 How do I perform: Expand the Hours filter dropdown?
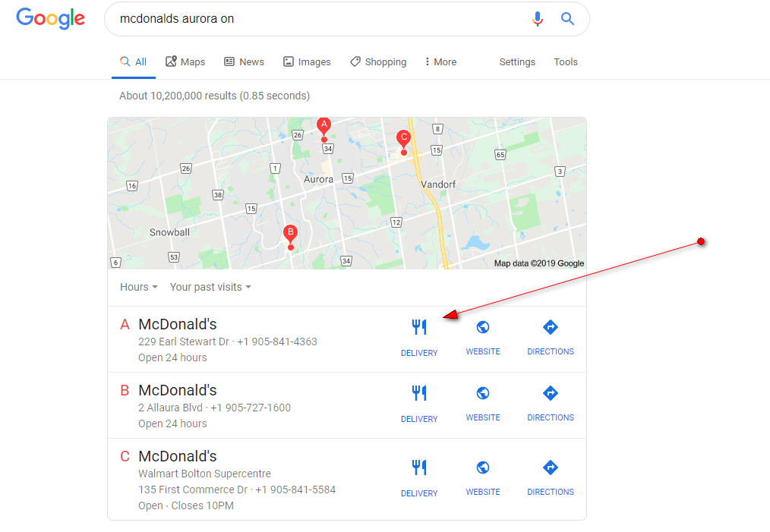139,287
